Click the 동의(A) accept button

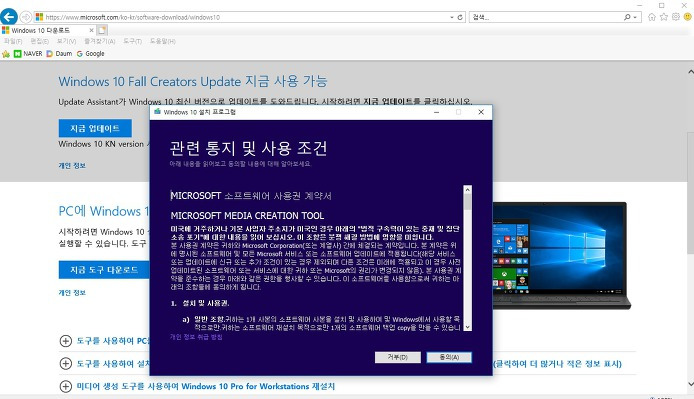(449, 357)
